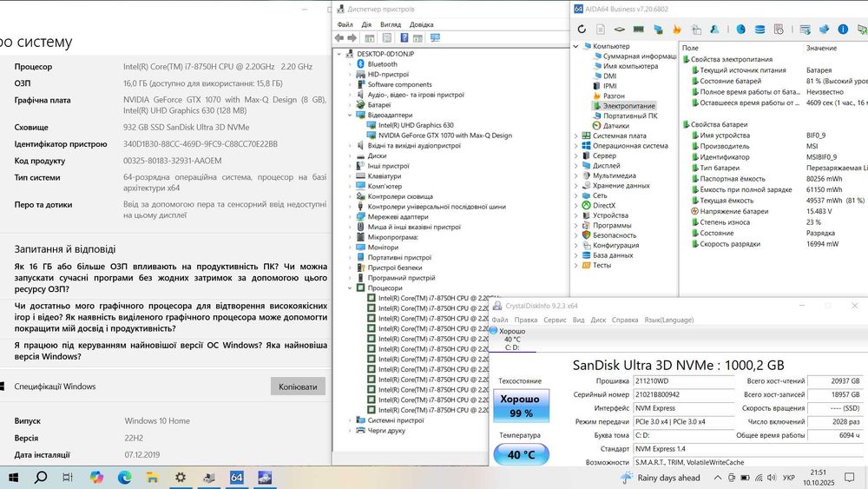Expand Системная плата in AIDA64 tree
868x489 pixels.
coord(575,135)
